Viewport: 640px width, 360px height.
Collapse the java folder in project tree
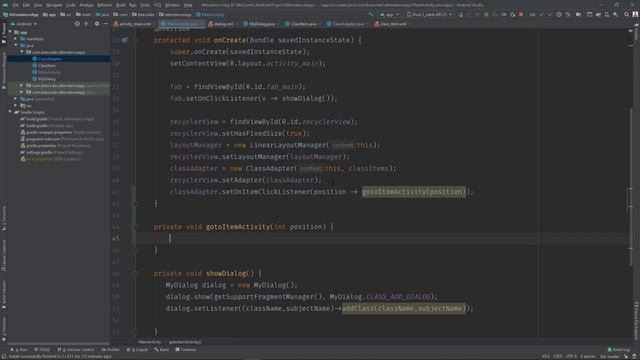pos(16,45)
